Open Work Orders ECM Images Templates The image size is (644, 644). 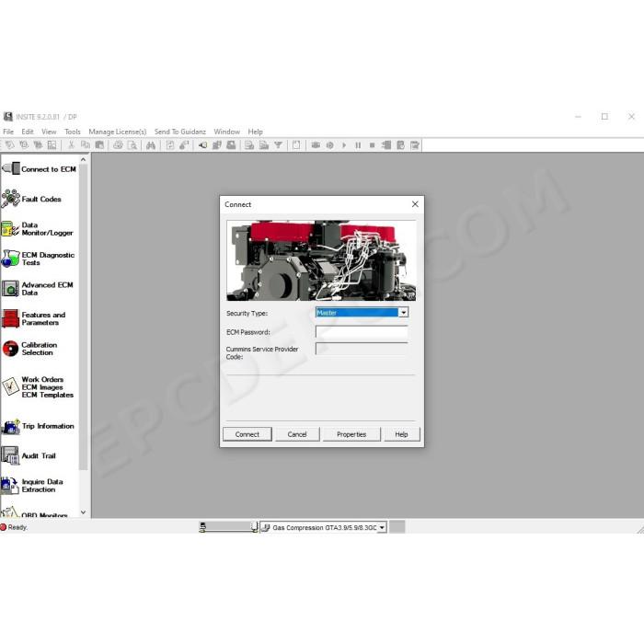(x=38, y=387)
